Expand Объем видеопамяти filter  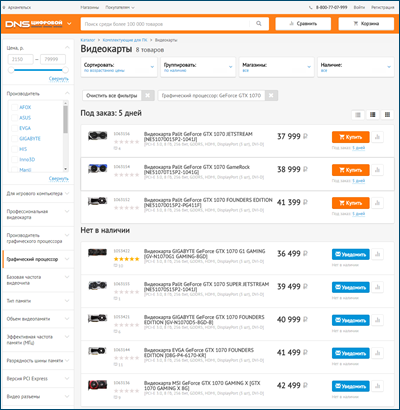(x=38, y=319)
